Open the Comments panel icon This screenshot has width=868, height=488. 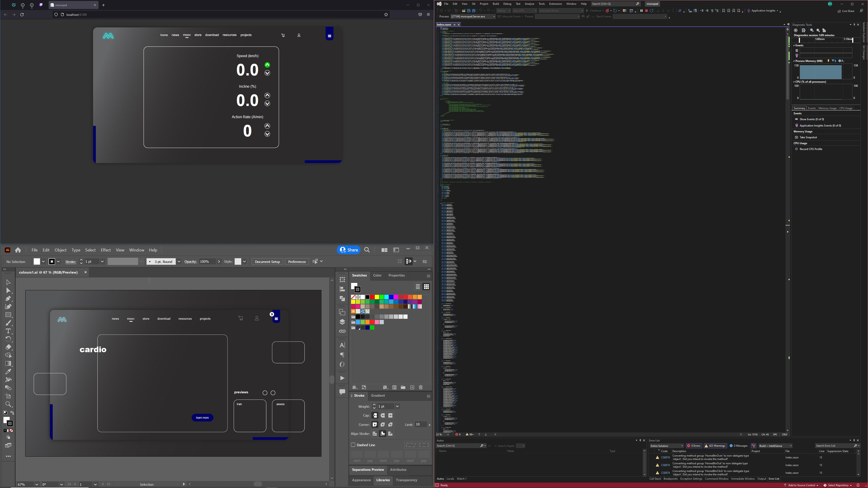click(x=342, y=392)
